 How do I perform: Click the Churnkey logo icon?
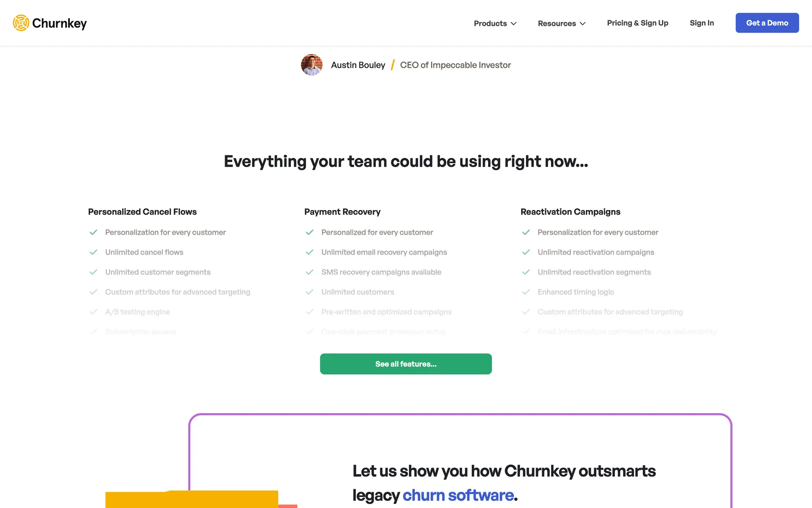tap(21, 23)
